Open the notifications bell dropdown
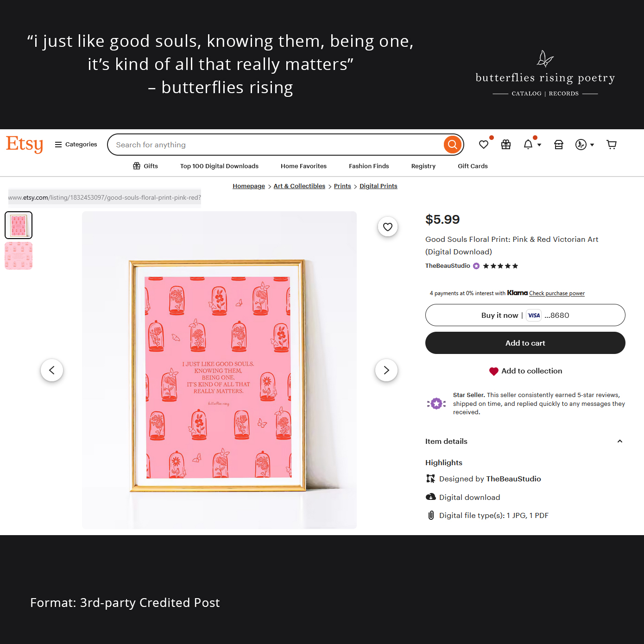Screen dimensions: 644x644 pyautogui.click(x=532, y=145)
